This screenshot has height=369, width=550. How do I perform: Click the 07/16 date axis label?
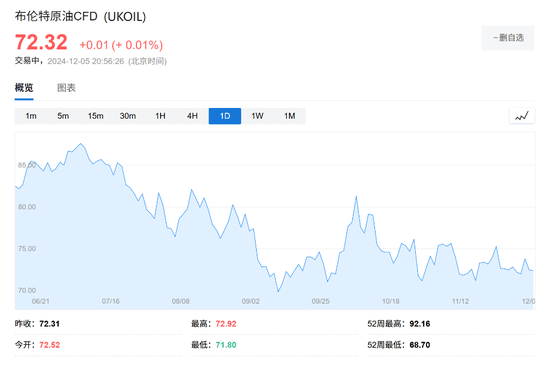click(x=111, y=301)
